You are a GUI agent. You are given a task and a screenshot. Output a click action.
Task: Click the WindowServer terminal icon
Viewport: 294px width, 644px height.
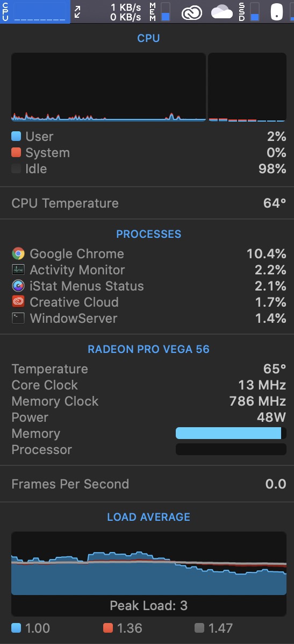(x=18, y=318)
